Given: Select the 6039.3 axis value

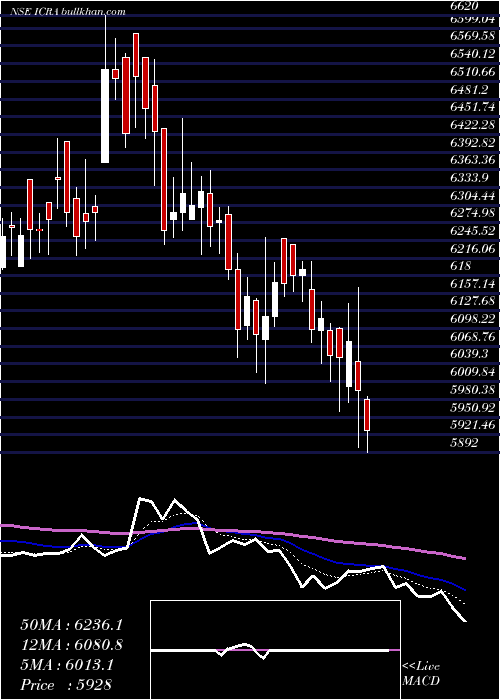Looking at the screenshot, I should pyautogui.click(x=469, y=354).
